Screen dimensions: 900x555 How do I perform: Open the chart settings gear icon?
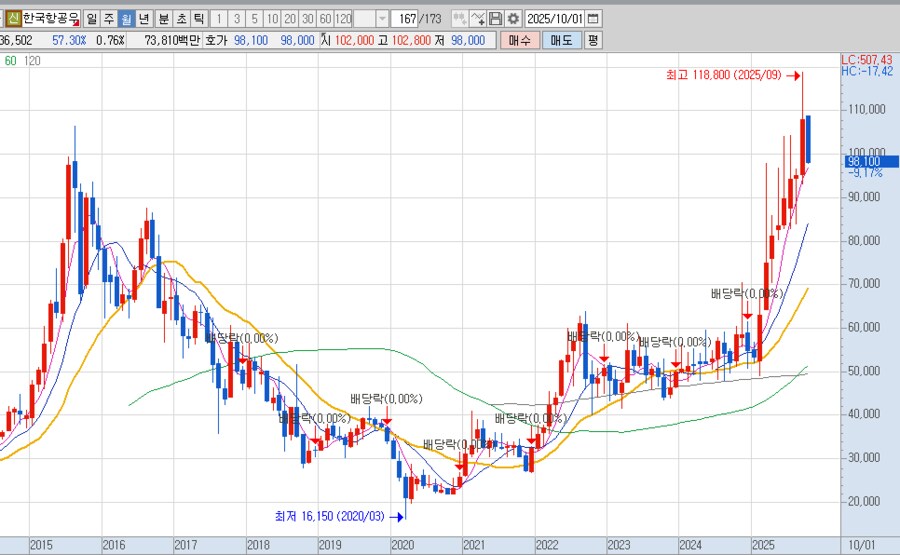pos(513,19)
